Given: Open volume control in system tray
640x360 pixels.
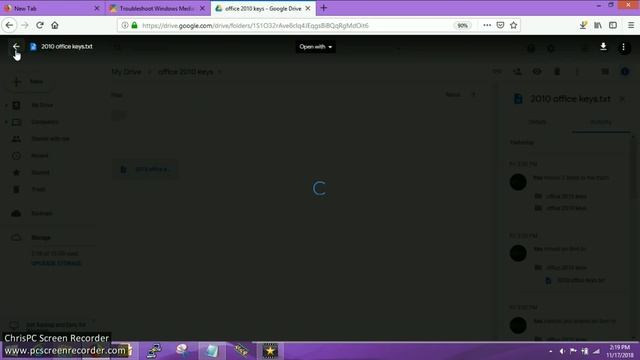Looking at the screenshot, I should 562,351.
